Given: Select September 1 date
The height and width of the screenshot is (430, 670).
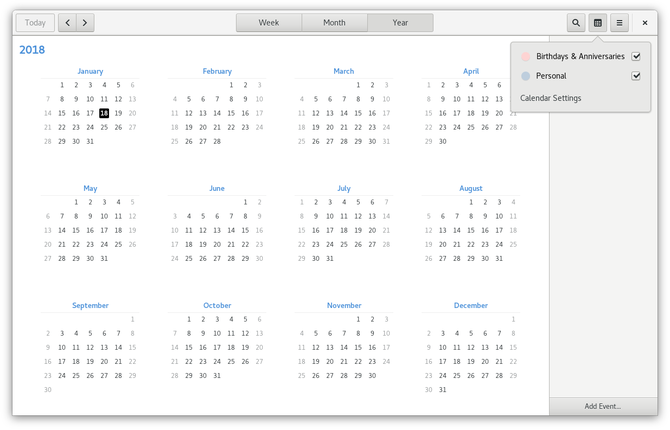Looking at the screenshot, I should 132,319.
